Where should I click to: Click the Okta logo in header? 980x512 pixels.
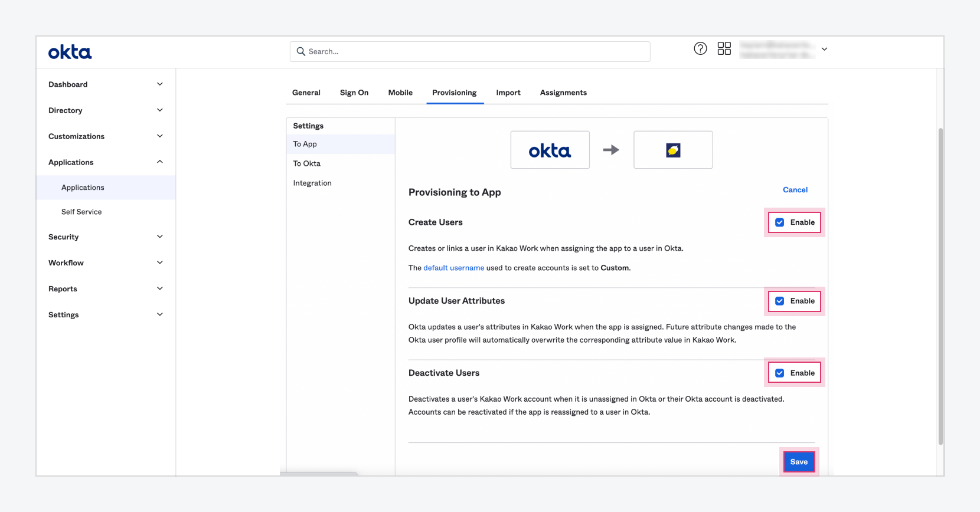(x=70, y=52)
